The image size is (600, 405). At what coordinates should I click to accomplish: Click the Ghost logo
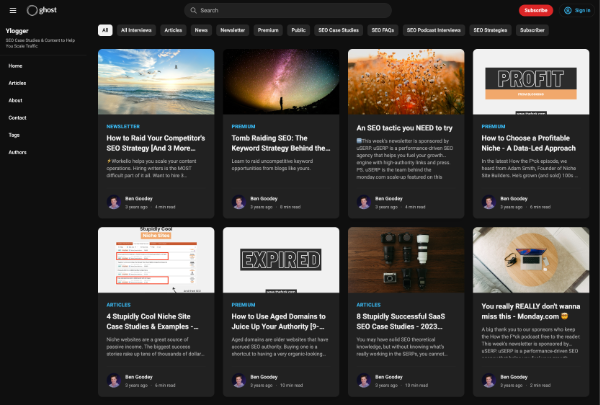(x=41, y=10)
